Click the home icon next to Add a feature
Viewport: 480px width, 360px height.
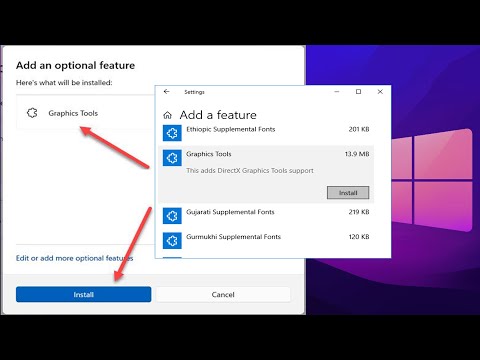pyautogui.click(x=167, y=115)
